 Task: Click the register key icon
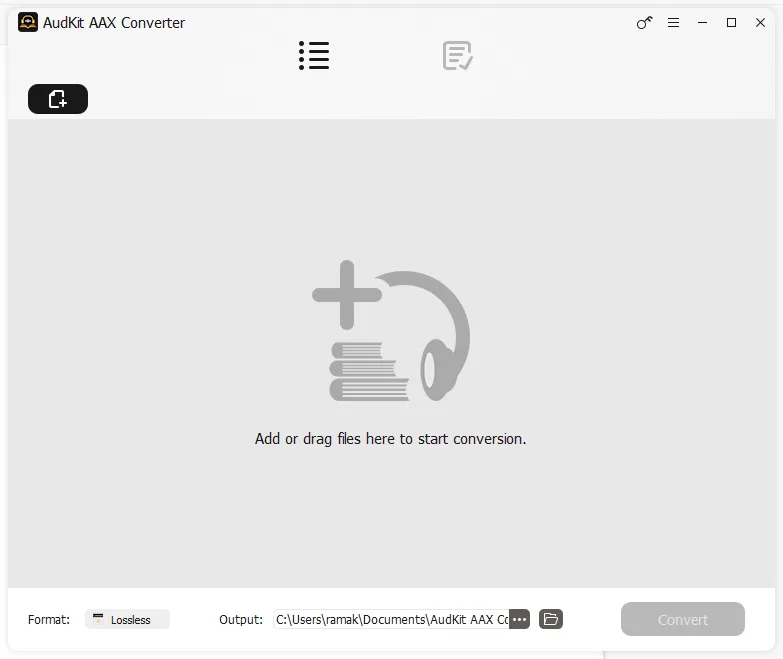[644, 22]
